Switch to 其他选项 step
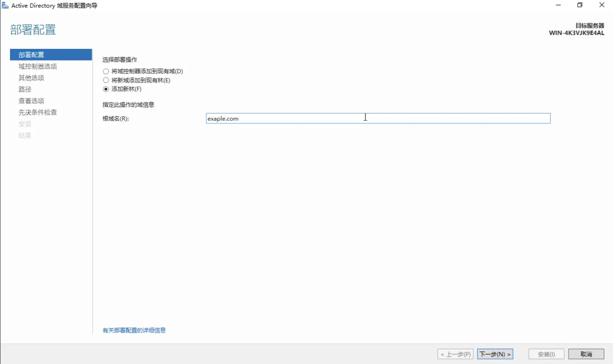Viewport: 613px width, 364px height. pos(31,78)
